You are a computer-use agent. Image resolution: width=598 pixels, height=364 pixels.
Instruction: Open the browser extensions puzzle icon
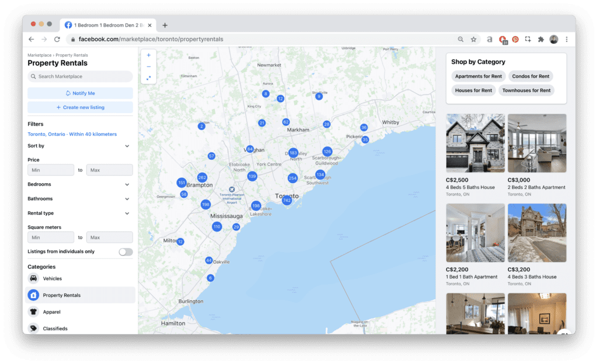(541, 39)
